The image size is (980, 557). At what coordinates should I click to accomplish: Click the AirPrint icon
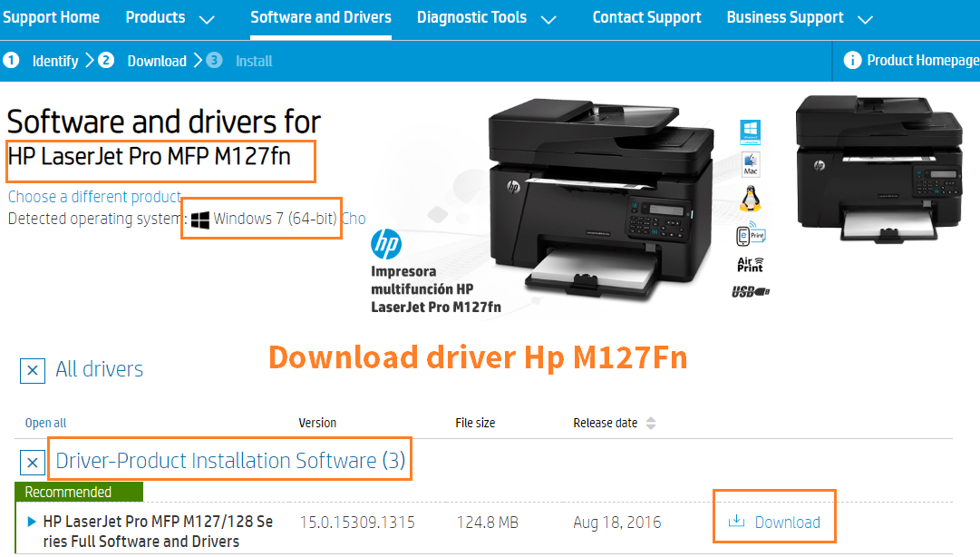(750, 264)
